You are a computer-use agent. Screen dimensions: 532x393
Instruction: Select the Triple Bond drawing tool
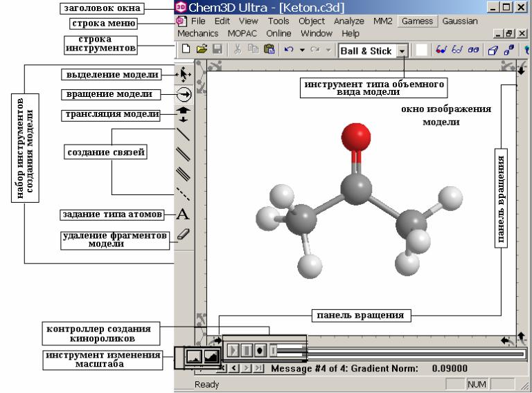(183, 174)
